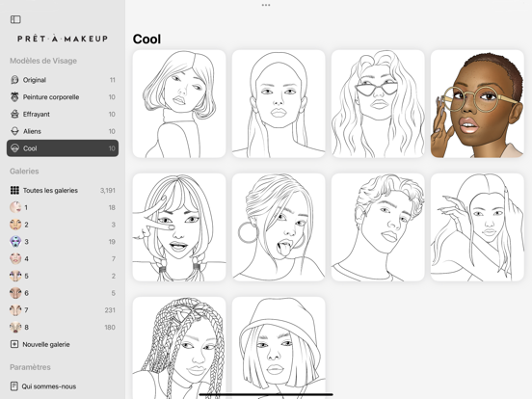Open Peinture corporelle category

pyautogui.click(x=63, y=97)
